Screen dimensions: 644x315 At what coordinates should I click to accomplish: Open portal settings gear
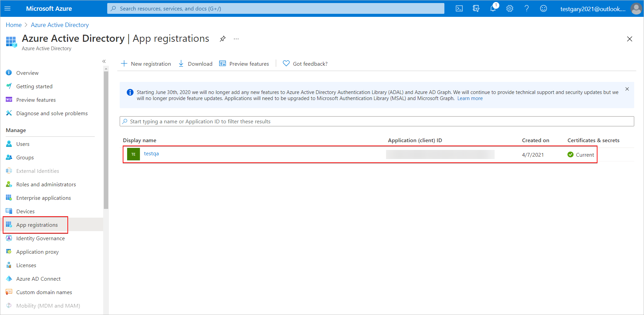pyautogui.click(x=509, y=9)
